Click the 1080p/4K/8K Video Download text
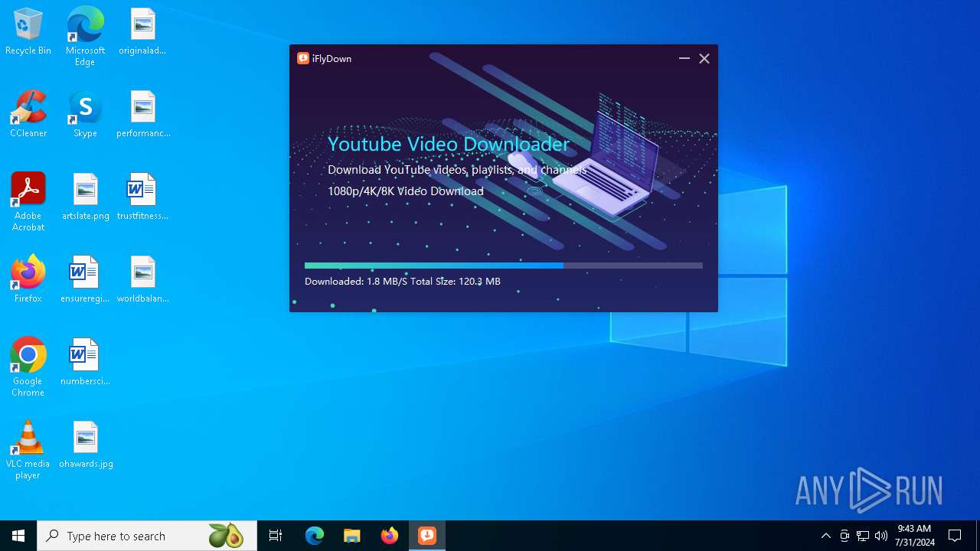 [406, 191]
